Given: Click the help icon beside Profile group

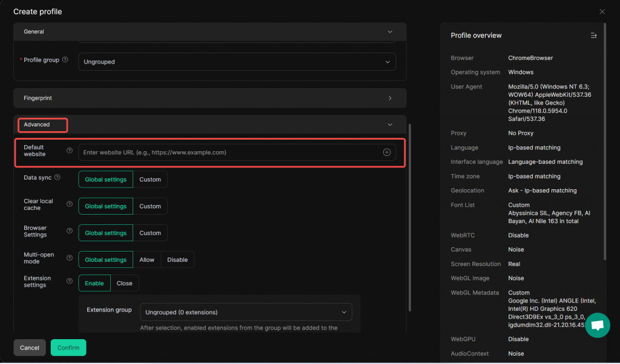Looking at the screenshot, I should click(65, 60).
